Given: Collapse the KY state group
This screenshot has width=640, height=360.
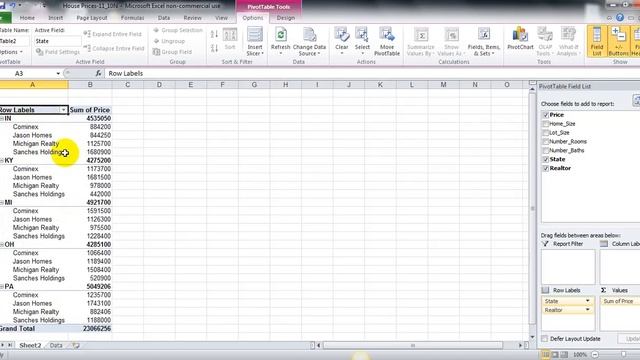Looking at the screenshot, I should pyautogui.click(x=2, y=160).
